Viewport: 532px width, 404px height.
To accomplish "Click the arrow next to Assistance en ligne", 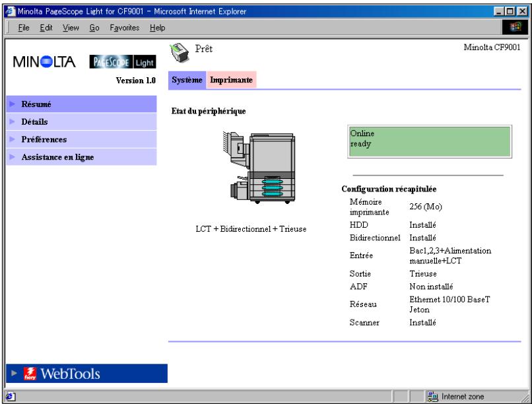I will [x=13, y=156].
